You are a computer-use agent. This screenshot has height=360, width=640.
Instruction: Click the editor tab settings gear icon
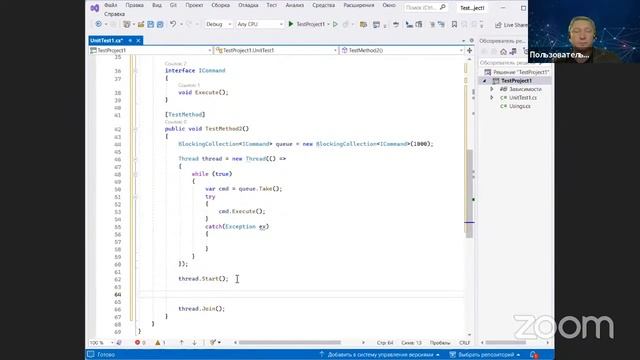(471, 41)
